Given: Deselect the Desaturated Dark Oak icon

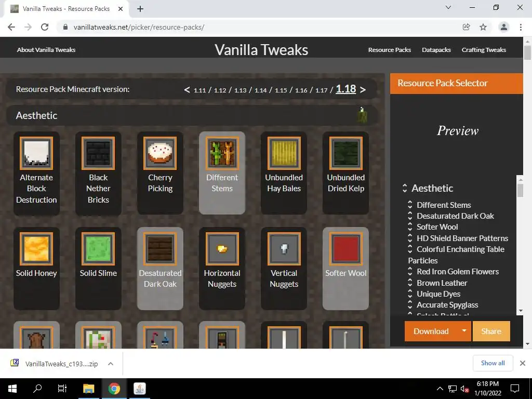Looking at the screenshot, I should pyautogui.click(x=160, y=249).
